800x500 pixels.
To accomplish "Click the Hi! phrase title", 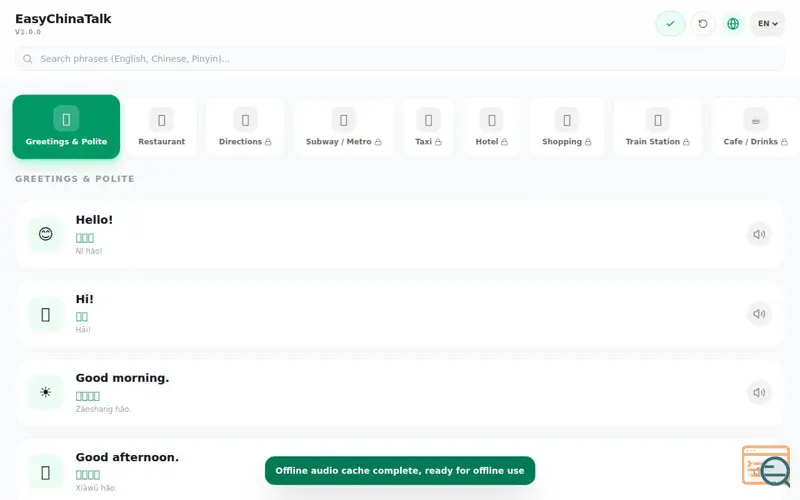I will (x=85, y=299).
